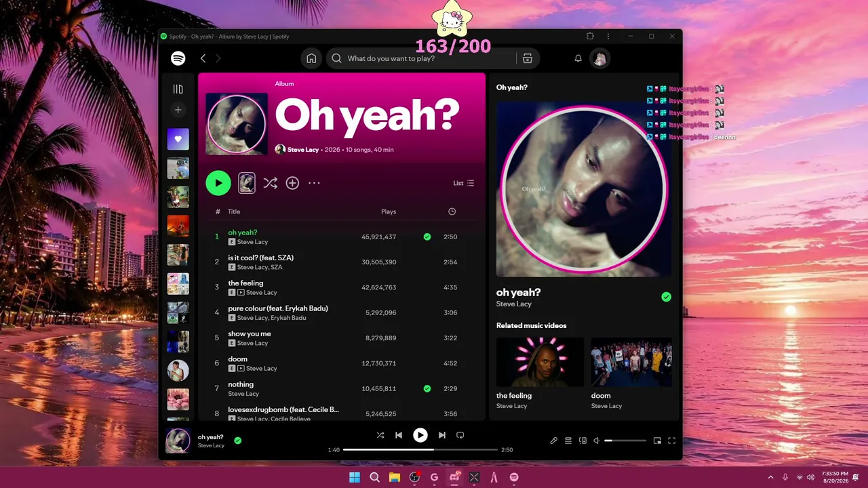The width and height of the screenshot is (868, 488).
Task: Seek on the song progress bar
Action: point(420,450)
